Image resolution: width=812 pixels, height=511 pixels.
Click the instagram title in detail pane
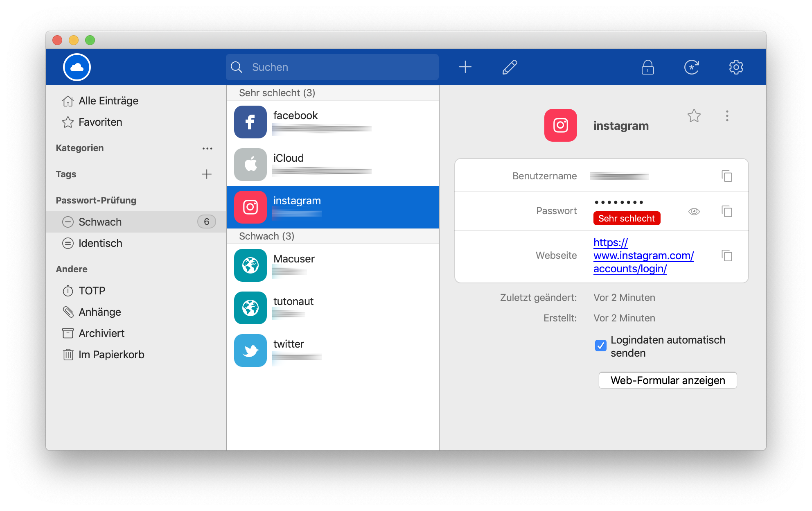tap(621, 126)
